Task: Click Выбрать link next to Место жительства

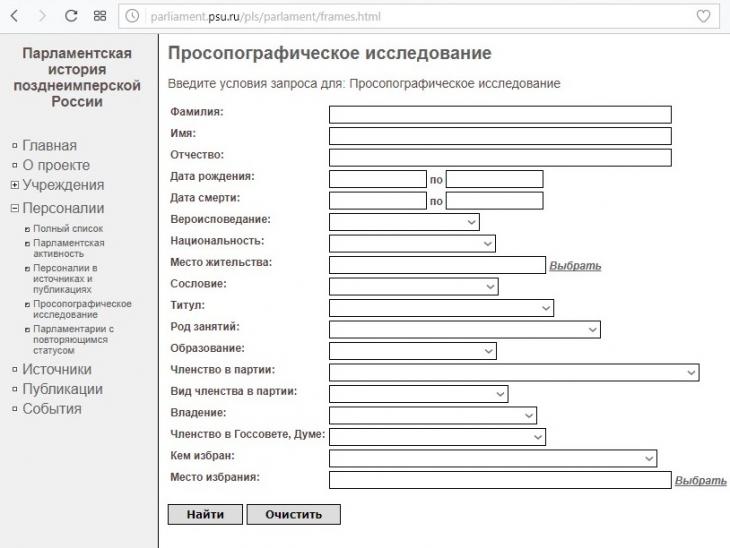Action: click(x=575, y=266)
